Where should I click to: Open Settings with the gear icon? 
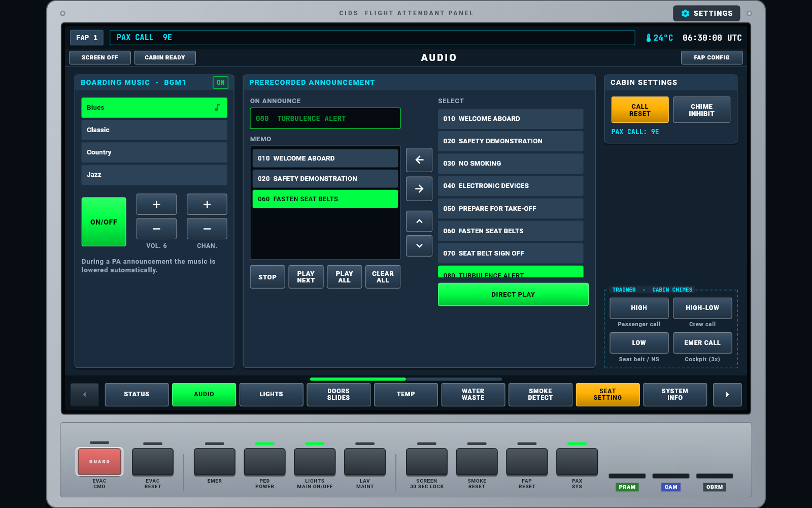[706, 13]
